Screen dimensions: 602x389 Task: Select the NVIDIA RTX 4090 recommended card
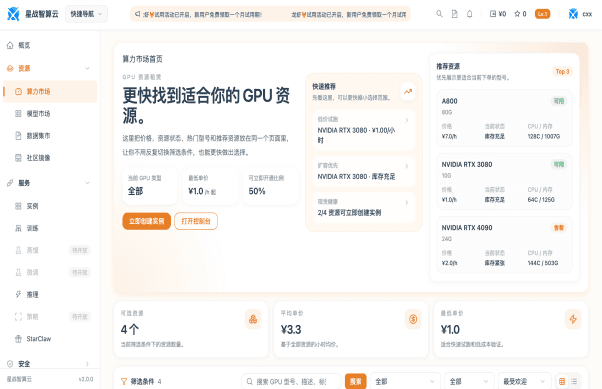[x=504, y=245]
